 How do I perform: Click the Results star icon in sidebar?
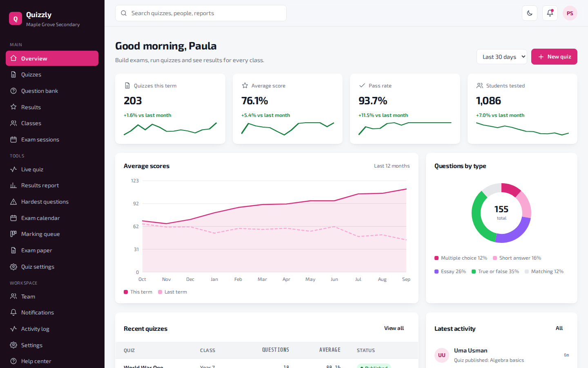(13, 107)
